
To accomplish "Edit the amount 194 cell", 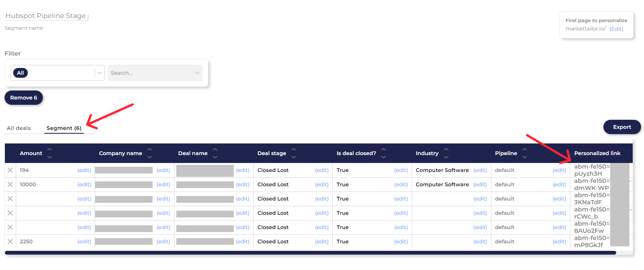I will click(x=84, y=170).
